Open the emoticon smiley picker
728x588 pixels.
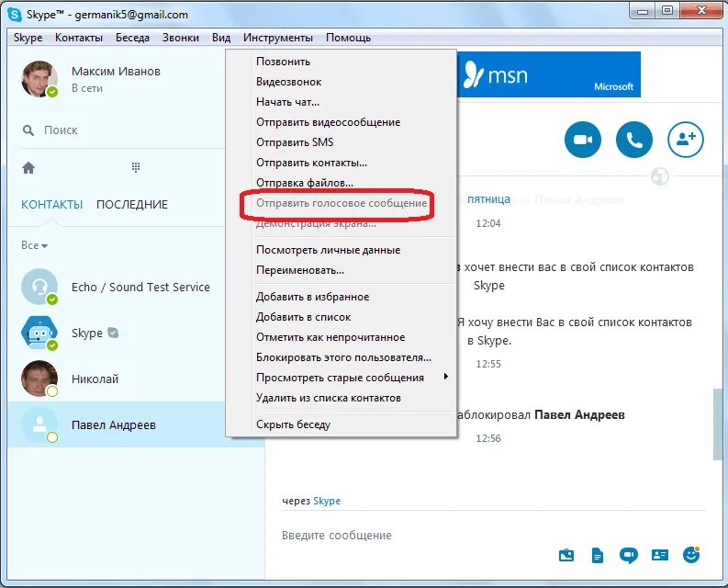(x=691, y=555)
